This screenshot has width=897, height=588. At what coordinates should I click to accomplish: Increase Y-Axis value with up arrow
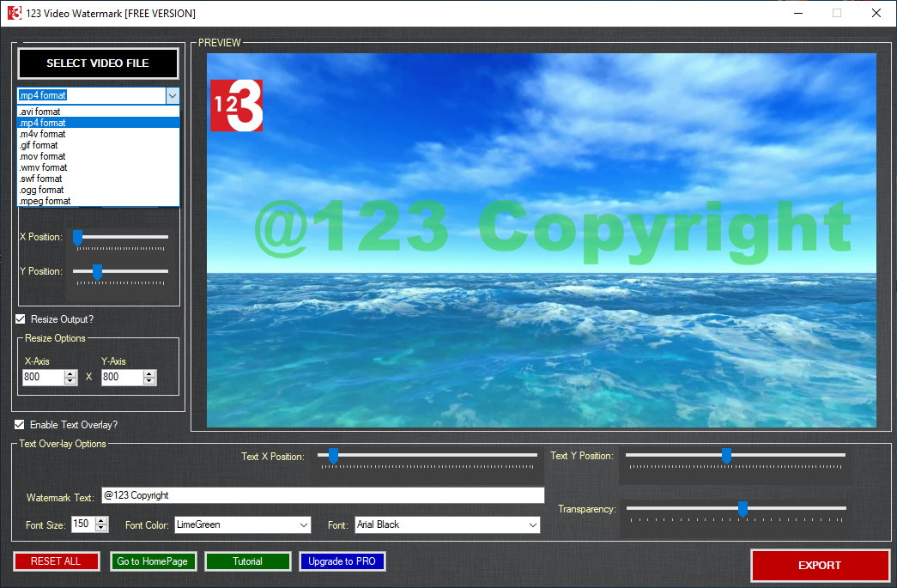point(149,373)
